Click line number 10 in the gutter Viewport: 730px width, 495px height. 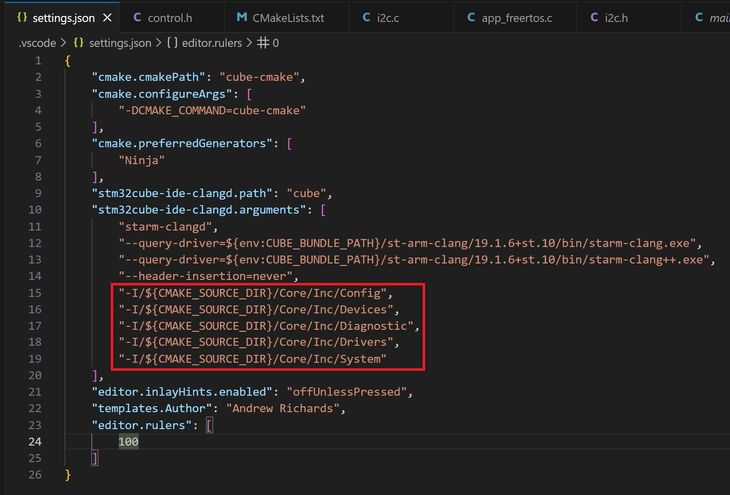click(35, 210)
